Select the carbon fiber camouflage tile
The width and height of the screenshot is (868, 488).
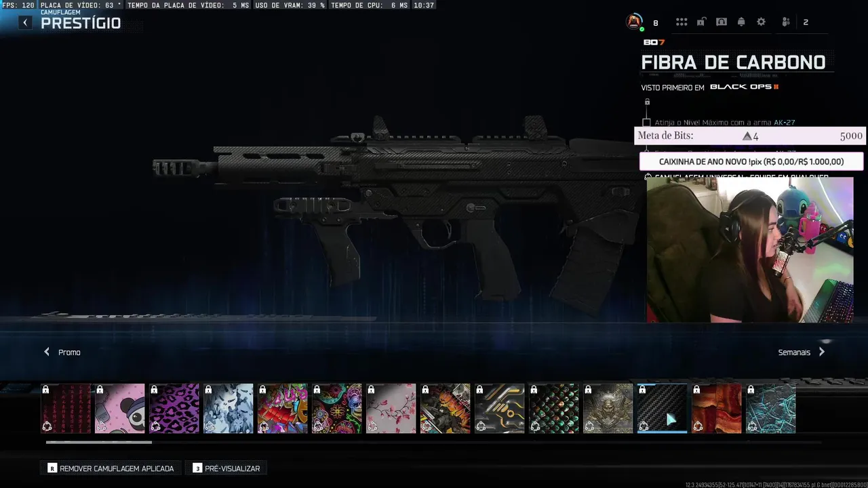tap(663, 409)
